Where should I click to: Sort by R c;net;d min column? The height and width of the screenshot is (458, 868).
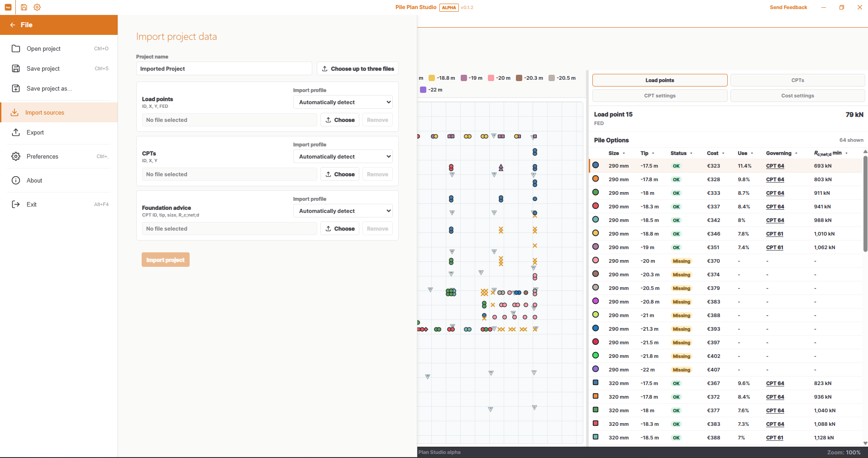click(x=830, y=153)
